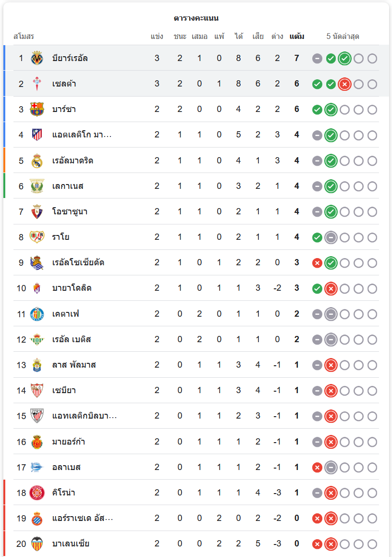
Task: Open the เซบียา team link
Action: (x=64, y=390)
